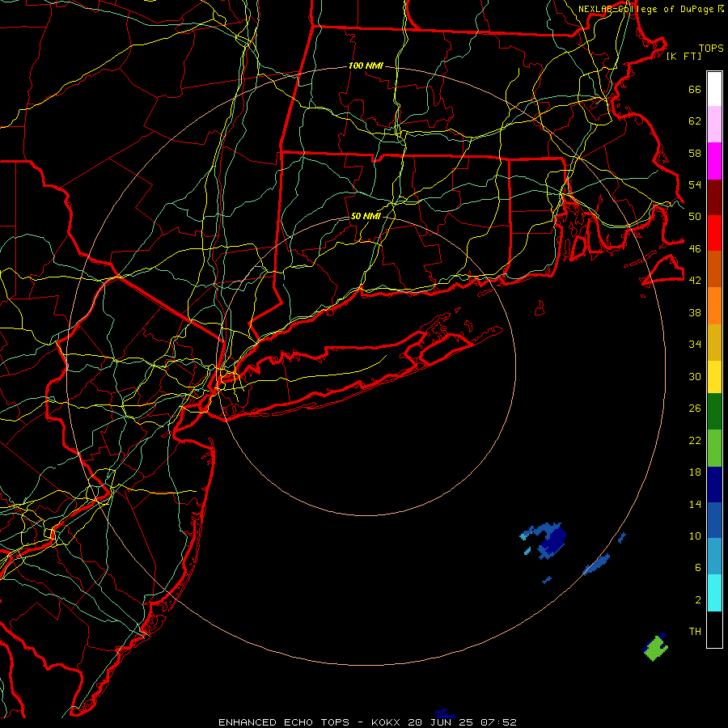Click the '50 NMI' range ring label
This screenshot has height=728, width=728.
366,216
